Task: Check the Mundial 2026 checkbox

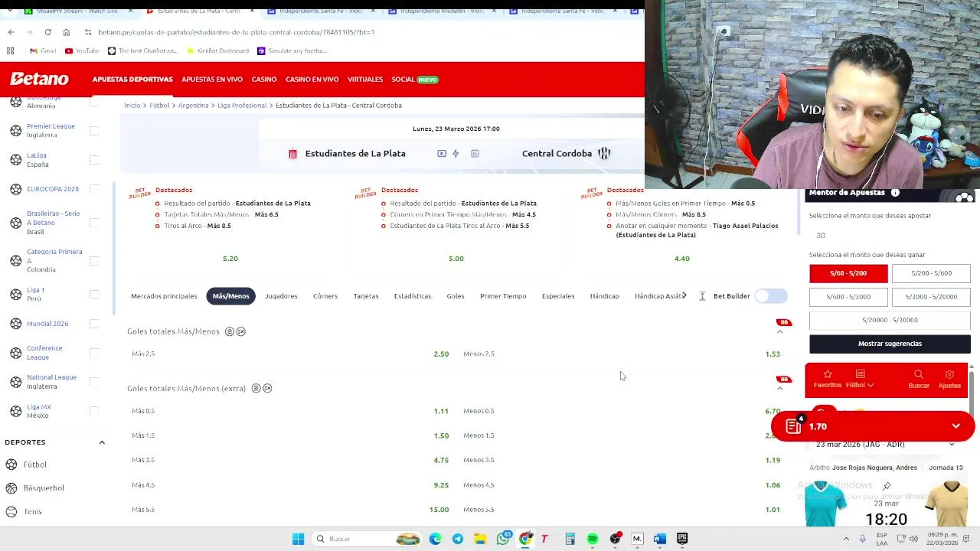Action: (94, 324)
